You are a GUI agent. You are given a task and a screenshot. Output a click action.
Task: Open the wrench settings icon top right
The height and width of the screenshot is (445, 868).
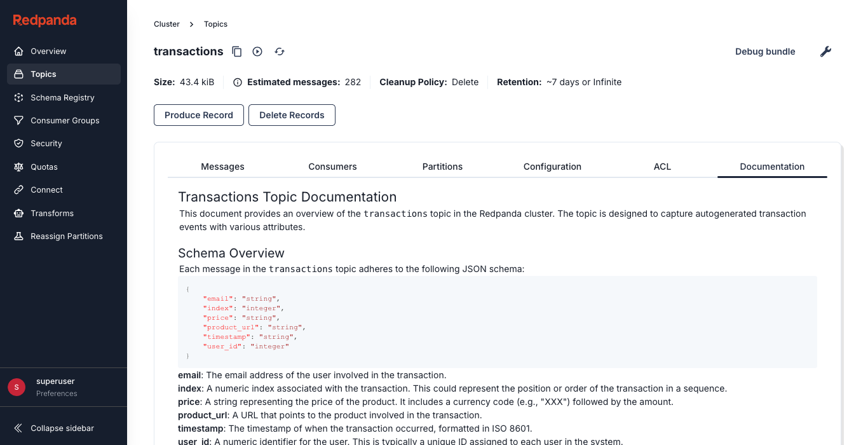[x=825, y=51]
